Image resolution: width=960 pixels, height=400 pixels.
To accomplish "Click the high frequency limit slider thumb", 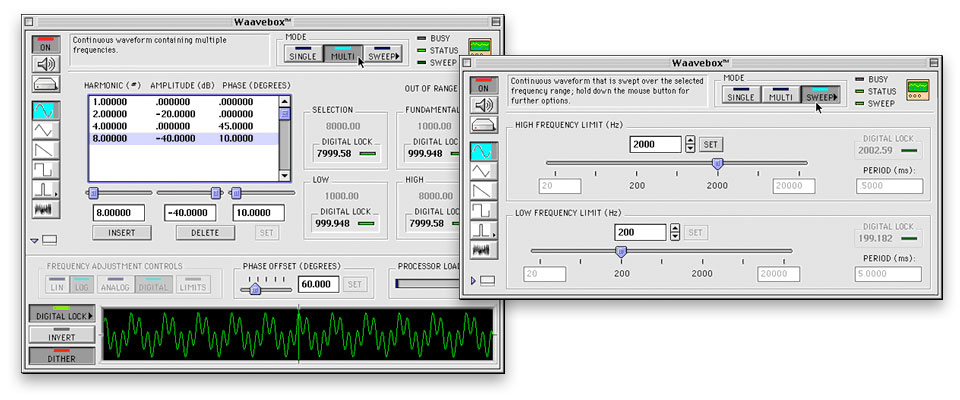I will click(718, 163).
